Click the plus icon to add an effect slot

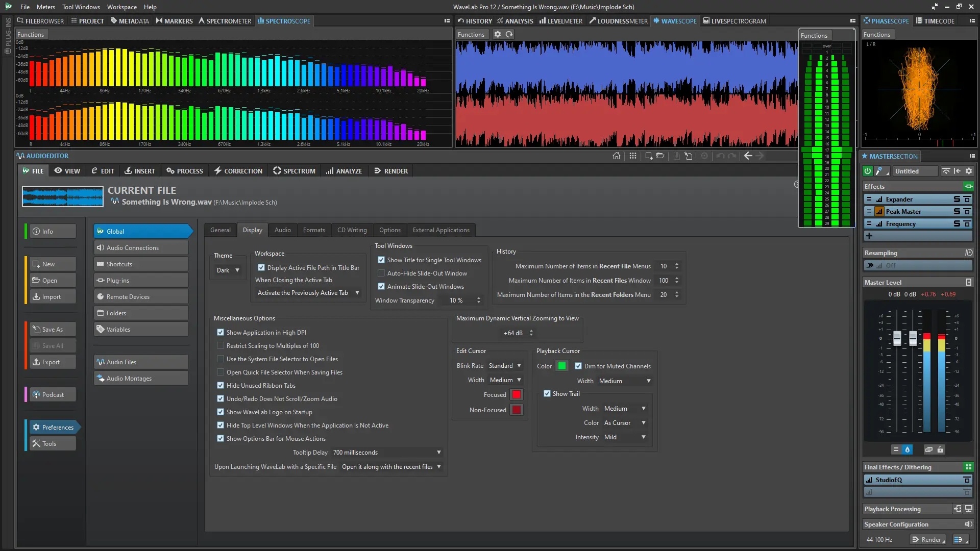(869, 236)
